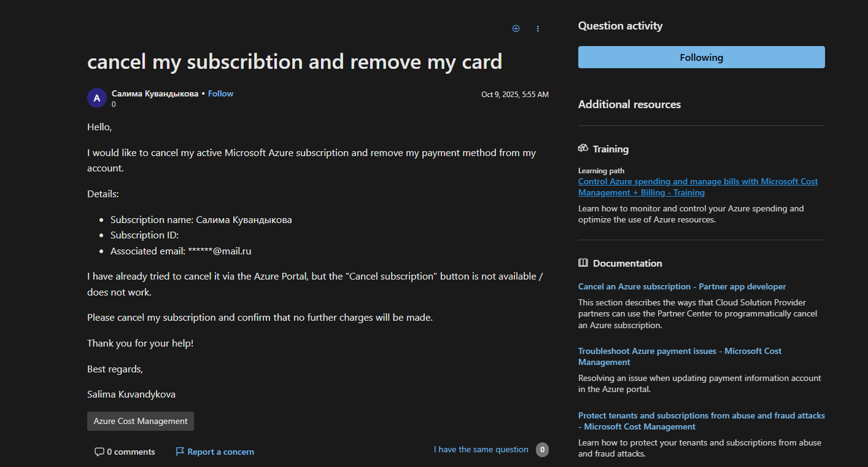
Task: Open the more options vertical dots menu
Action: click(538, 28)
